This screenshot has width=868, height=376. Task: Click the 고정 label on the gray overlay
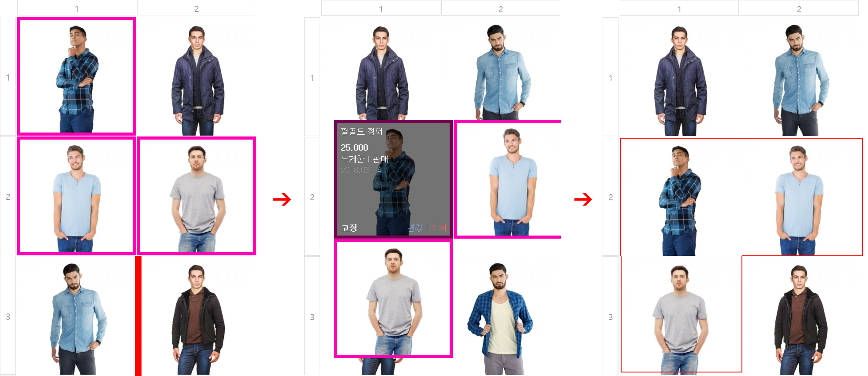pos(349,228)
